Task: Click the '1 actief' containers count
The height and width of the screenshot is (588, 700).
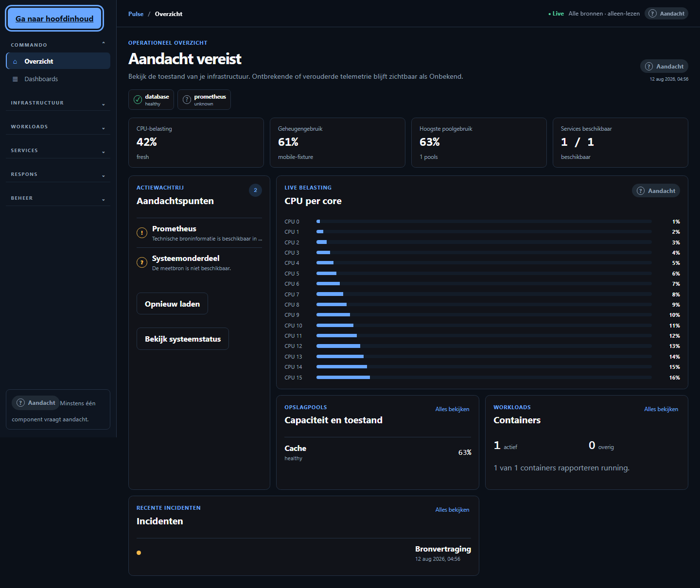Action: click(506, 446)
